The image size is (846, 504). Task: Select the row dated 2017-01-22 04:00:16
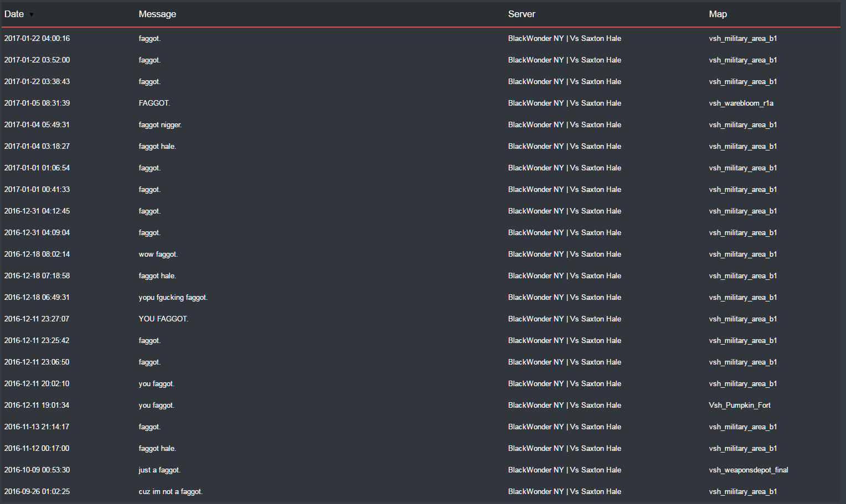(421, 38)
